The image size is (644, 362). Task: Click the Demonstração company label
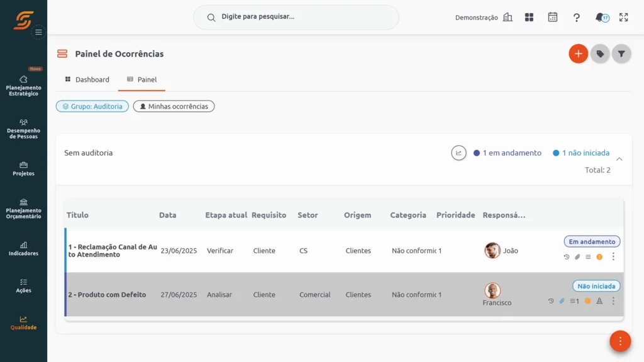click(477, 18)
